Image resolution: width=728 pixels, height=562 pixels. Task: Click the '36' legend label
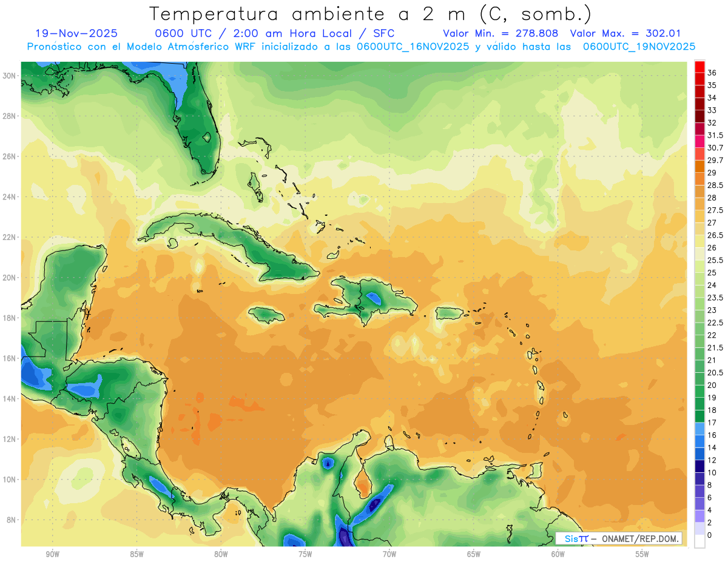[x=712, y=73]
